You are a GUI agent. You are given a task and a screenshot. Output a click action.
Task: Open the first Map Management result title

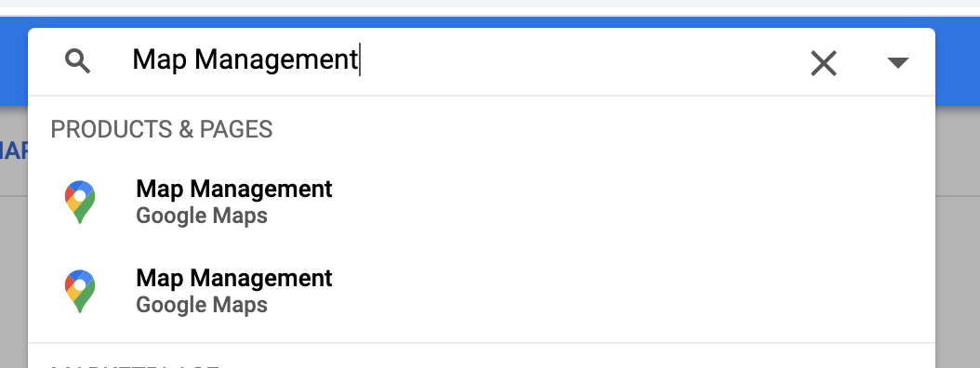(233, 189)
